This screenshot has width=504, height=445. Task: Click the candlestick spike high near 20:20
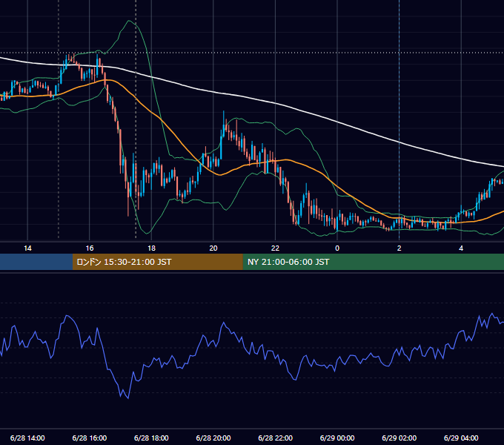(224, 112)
